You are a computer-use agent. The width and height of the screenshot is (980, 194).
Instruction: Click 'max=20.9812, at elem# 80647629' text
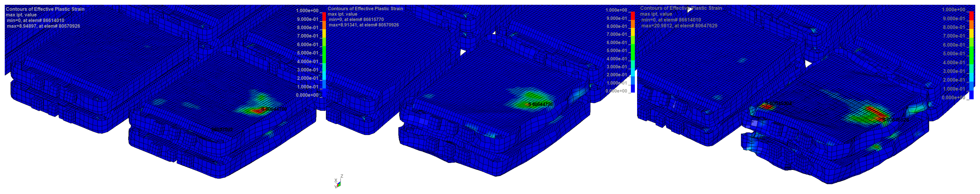pos(679,26)
